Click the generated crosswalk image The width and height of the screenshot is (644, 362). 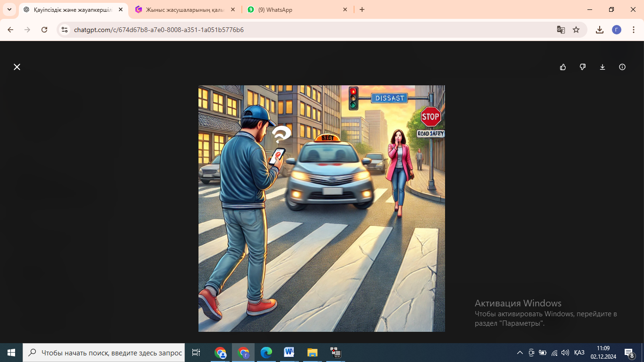[322, 208]
